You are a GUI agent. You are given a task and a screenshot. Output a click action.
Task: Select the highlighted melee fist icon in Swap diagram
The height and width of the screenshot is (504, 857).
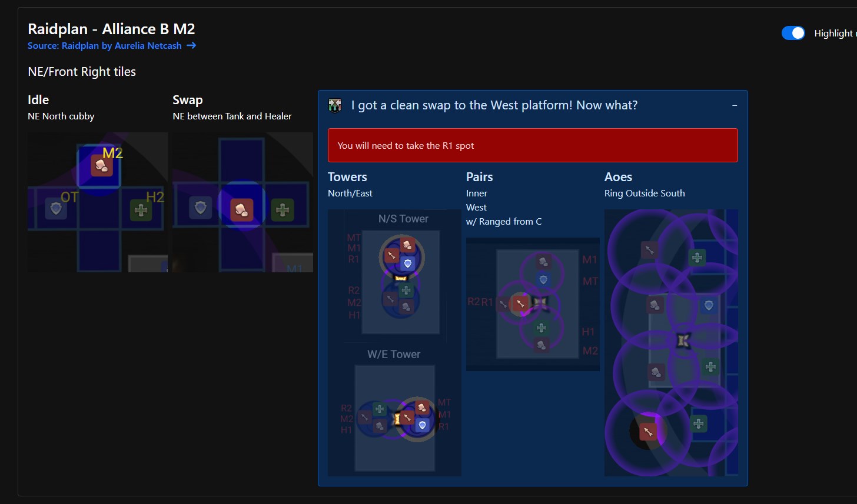241,209
